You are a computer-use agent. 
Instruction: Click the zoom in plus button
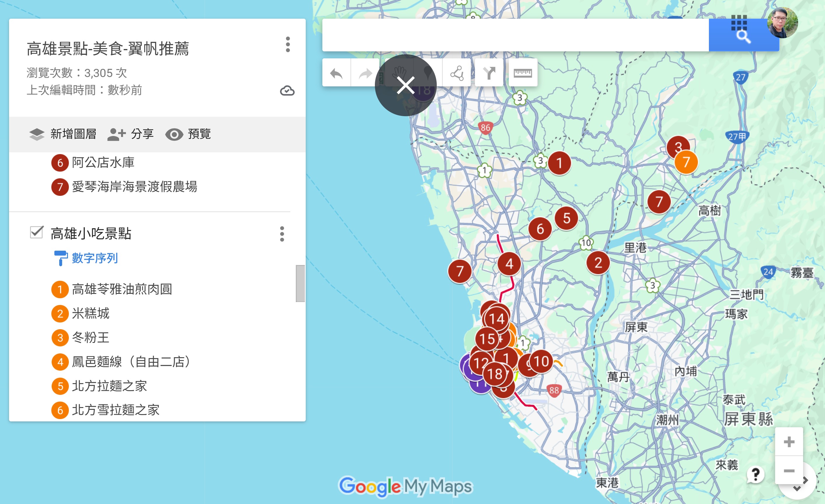coord(789,442)
